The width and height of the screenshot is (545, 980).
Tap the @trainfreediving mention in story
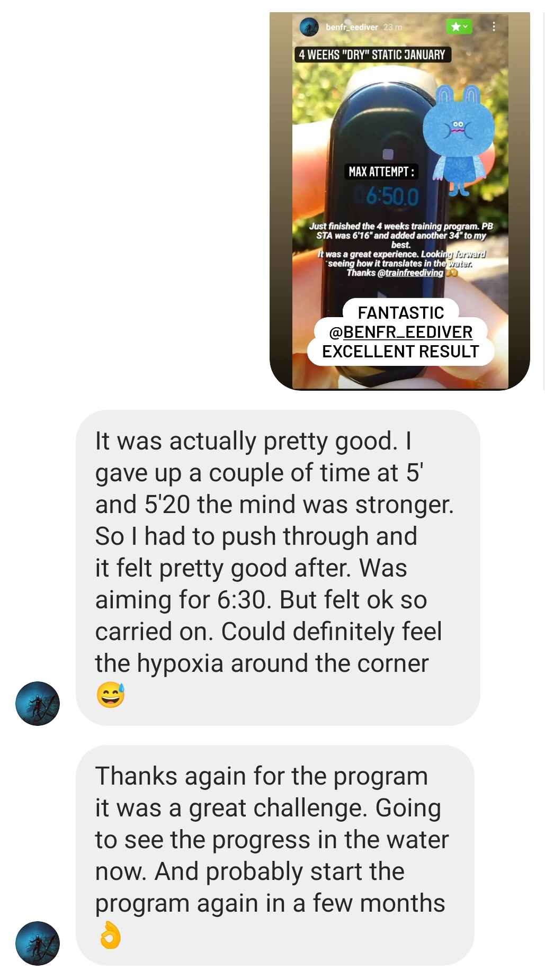coord(410,273)
